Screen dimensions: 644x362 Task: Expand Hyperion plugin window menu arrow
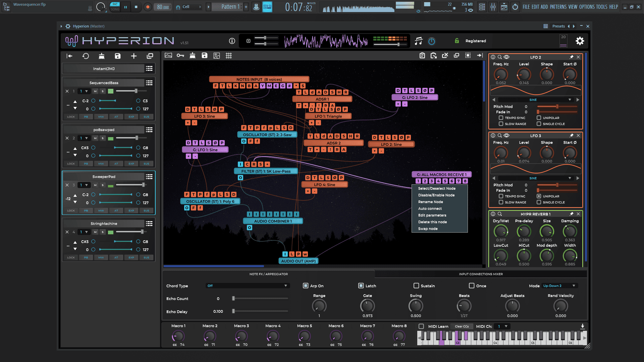(x=61, y=26)
